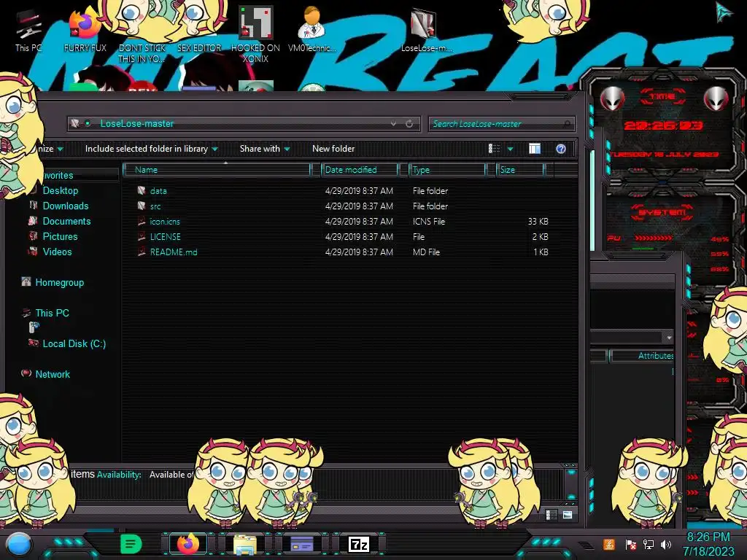Screen dimensions: 747x560
Task: Select This PC in the navigation pane
Action: pyautogui.click(x=52, y=313)
